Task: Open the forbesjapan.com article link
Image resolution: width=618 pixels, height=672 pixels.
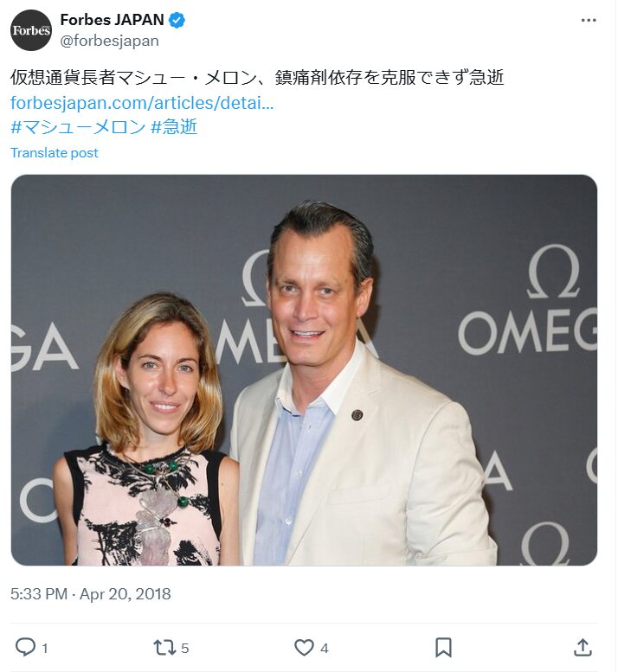Action: click(142, 103)
